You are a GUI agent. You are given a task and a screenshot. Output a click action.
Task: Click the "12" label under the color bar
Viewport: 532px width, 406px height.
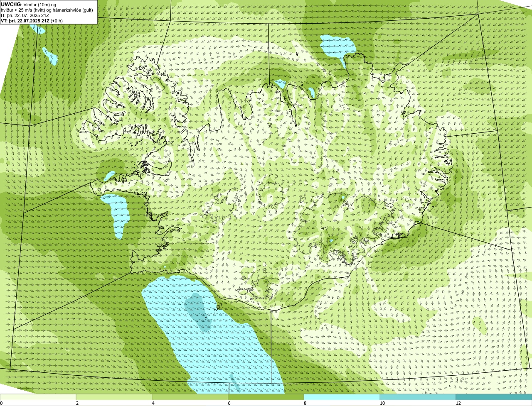458,403
